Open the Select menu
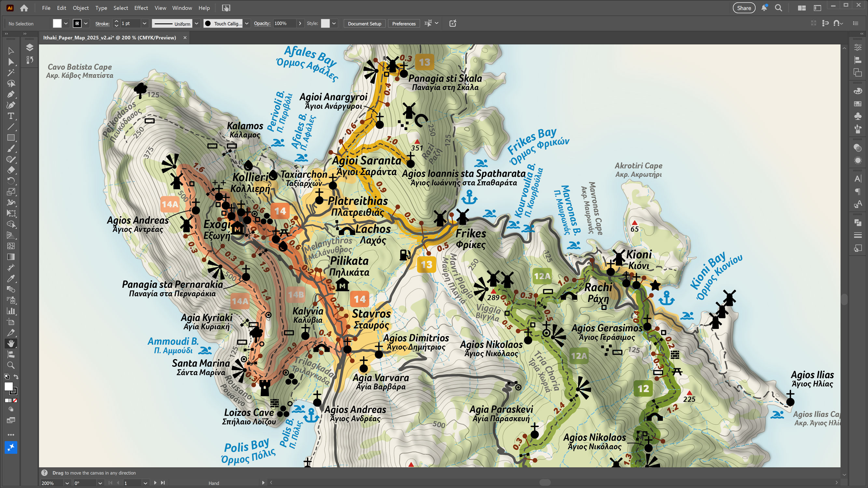The height and width of the screenshot is (488, 868). (x=120, y=8)
